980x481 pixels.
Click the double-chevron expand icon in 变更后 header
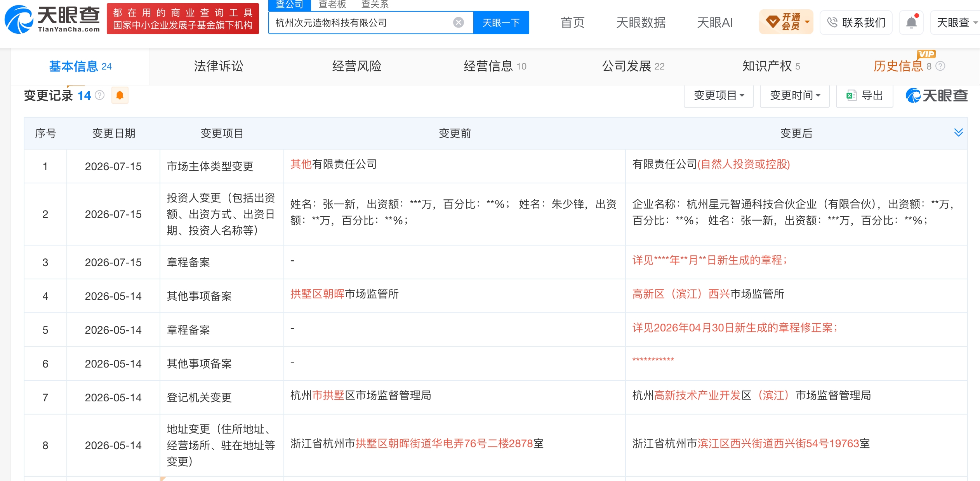(x=958, y=133)
